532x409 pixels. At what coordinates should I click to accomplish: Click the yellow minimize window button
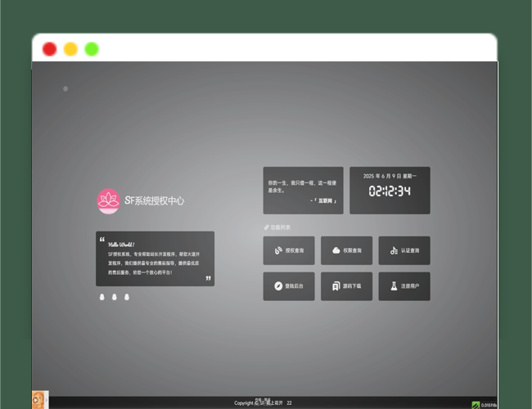pos(70,49)
